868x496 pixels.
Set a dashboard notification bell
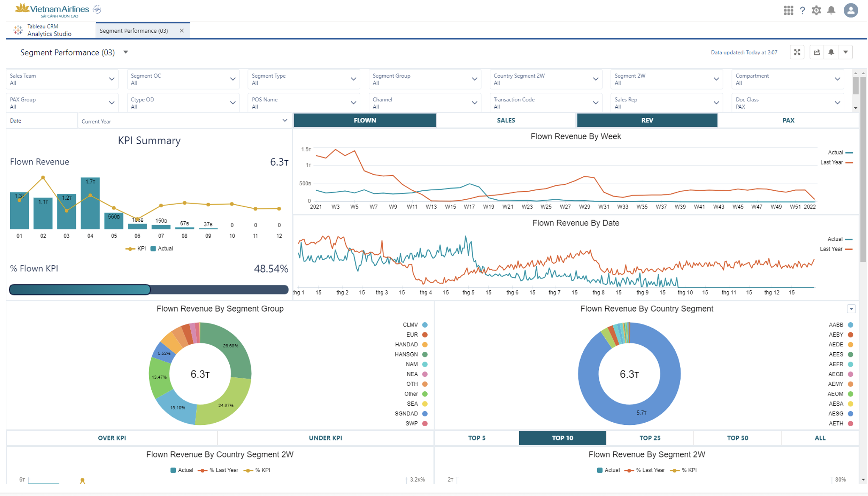pos(831,52)
